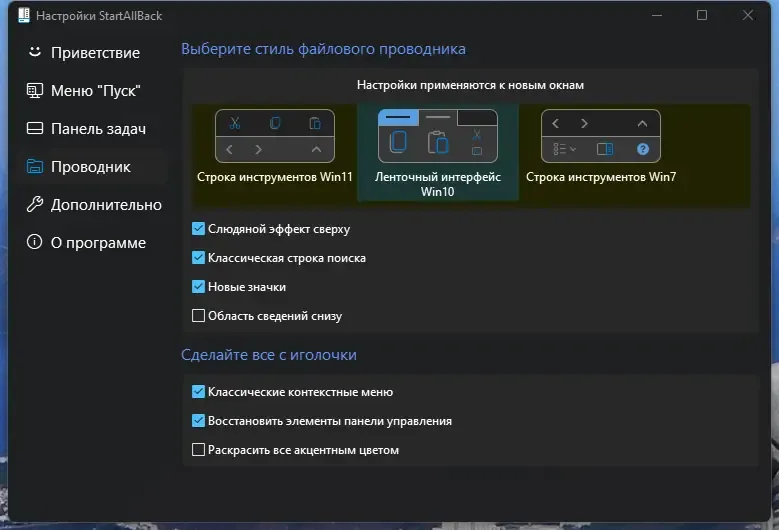
Task: Disable Классические контекстные меню
Action: (x=198, y=391)
